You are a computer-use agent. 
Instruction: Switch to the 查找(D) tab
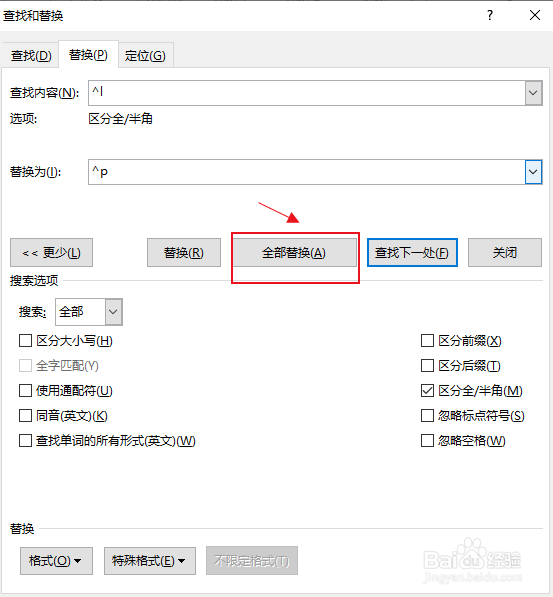[31, 56]
